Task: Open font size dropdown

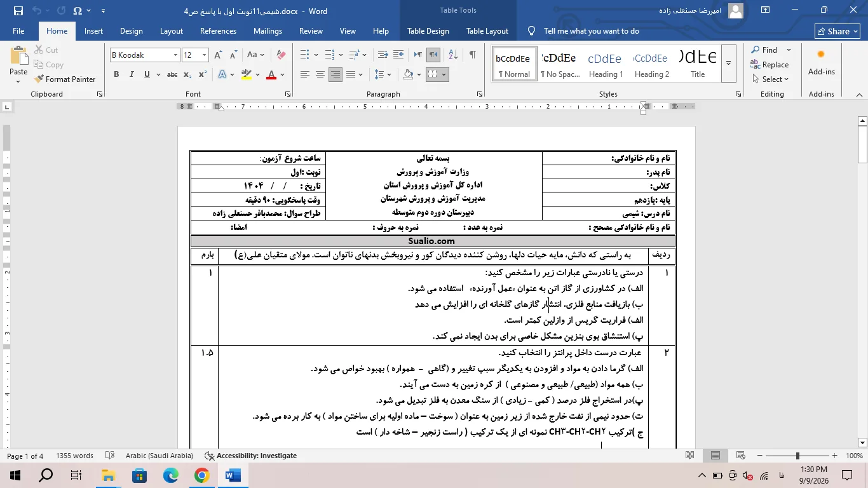Action: pos(204,55)
